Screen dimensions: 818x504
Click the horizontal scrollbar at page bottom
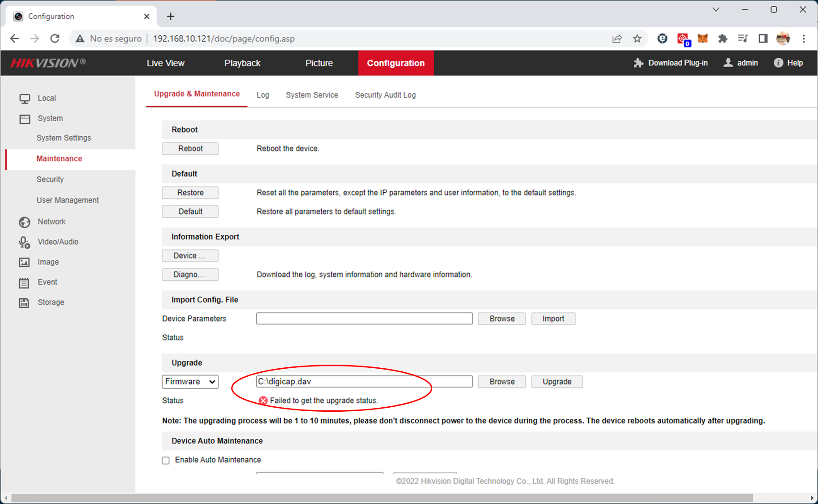coord(381,498)
